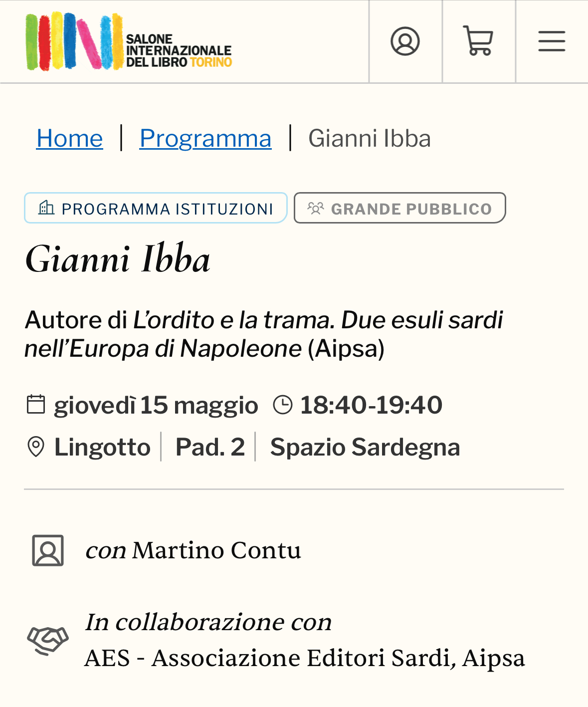Open the Programma breadcrumb link
The height and width of the screenshot is (707, 588).
[x=205, y=138]
